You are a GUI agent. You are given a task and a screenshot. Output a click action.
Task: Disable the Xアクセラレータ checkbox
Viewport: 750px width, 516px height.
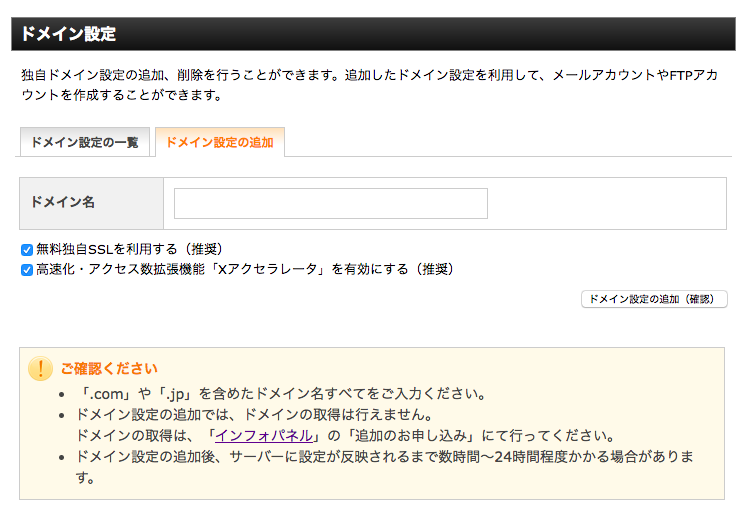pyautogui.click(x=27, y=270)
